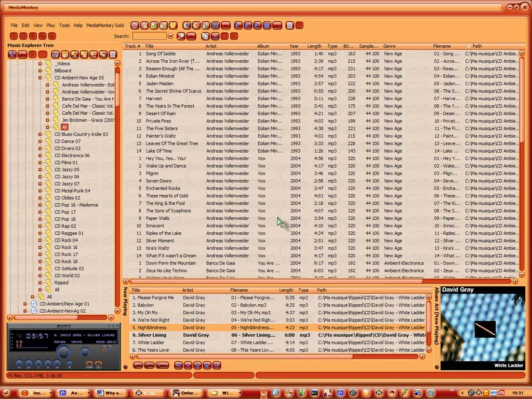Toggle the repeat button on the Sony player
This screenshot has height=399, width=532.
tap(99, 363)
